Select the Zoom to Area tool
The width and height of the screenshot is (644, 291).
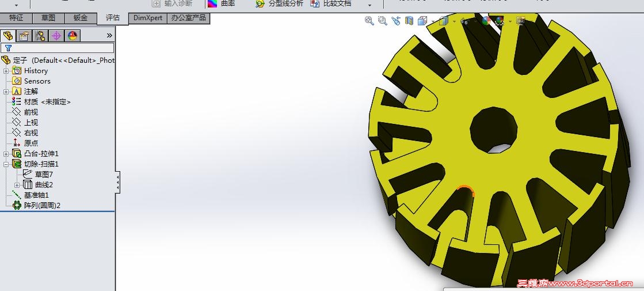tap(382, 21)
